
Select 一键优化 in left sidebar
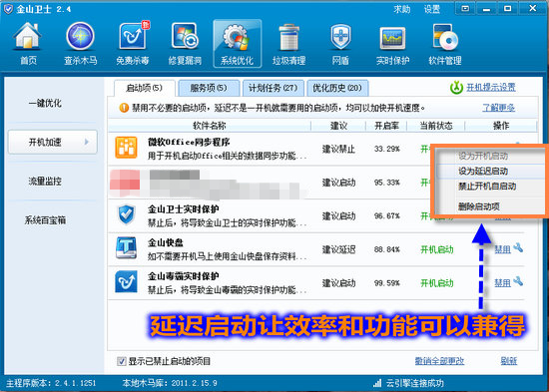tap(45, 103)
